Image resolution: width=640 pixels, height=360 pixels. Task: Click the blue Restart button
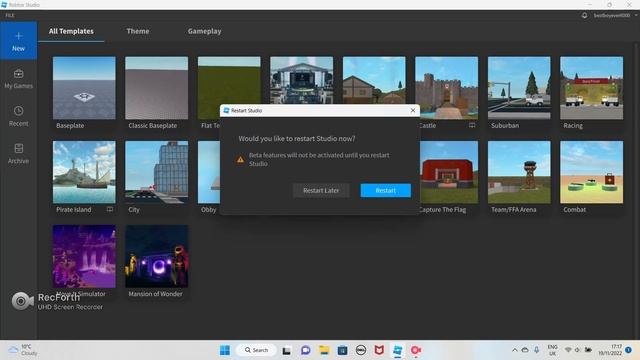click(385, 190)
